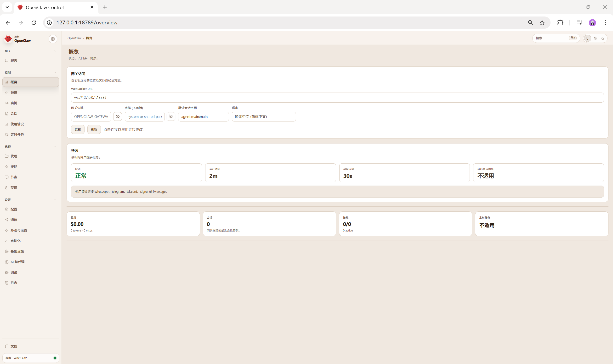Collapse the 设置 sidebar section
613x364 pixels.
[55, 200]
